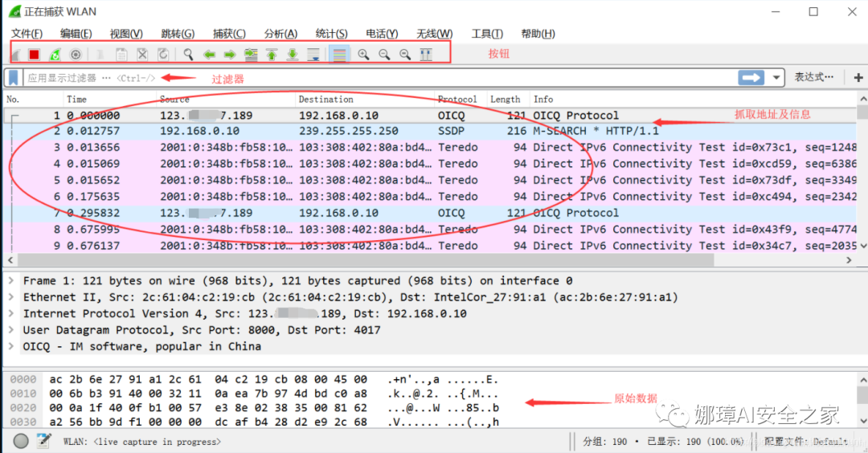Open the 帮助(H) menu

tap(538, 34)
